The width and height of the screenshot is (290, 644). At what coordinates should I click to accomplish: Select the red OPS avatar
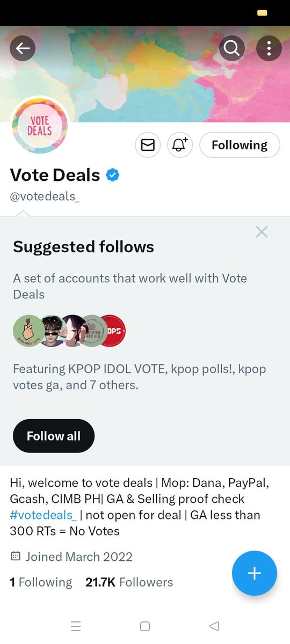[x=112, y=331]
